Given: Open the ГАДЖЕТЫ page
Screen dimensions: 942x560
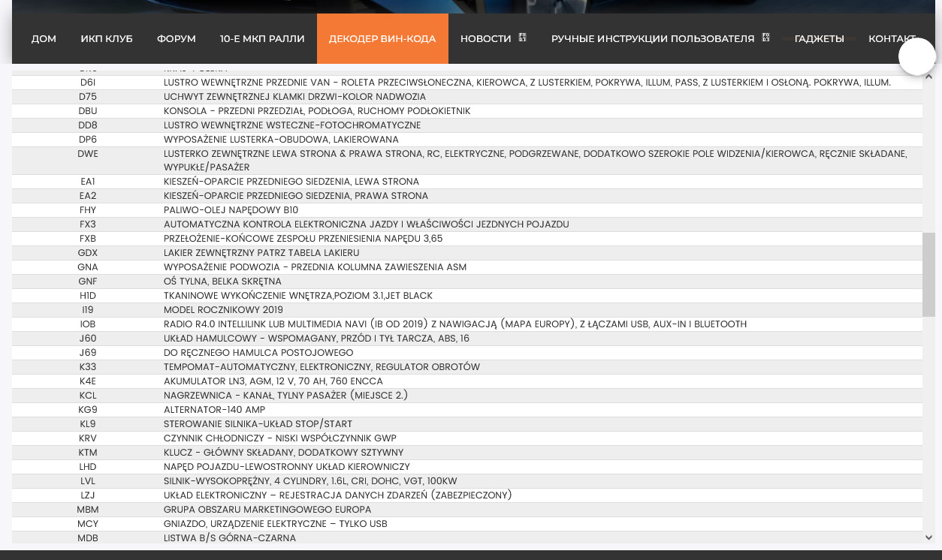Looking at the screenshot, I should (819, 38).
